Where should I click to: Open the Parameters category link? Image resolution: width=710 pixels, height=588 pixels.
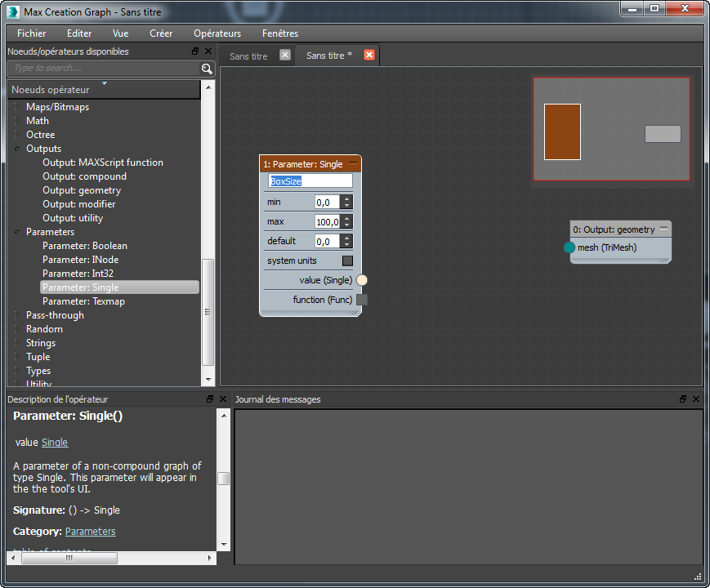tap(90, 532)
